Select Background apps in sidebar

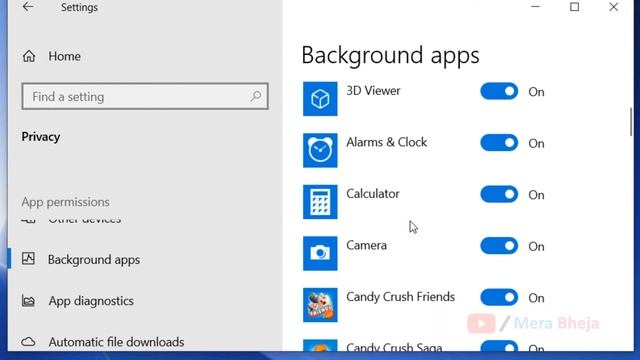click(x=94, y=260)
